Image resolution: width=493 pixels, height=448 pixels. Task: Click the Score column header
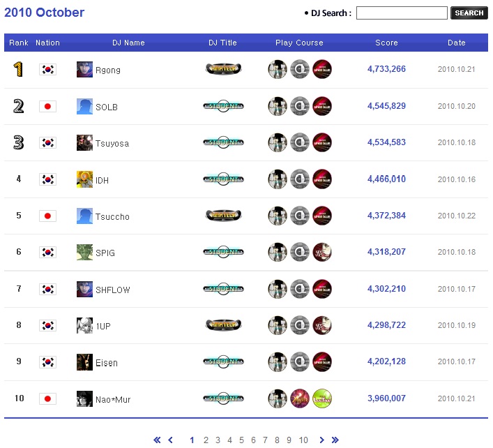[x=386, y=43]
